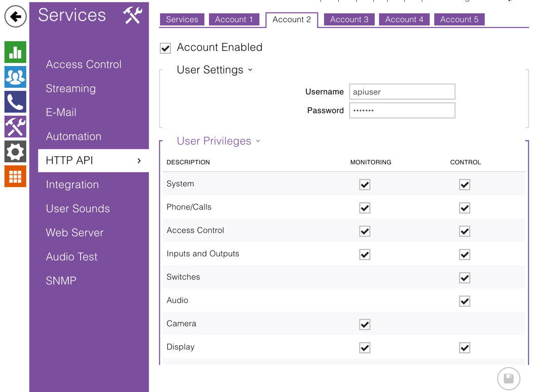Toggle Camera monitoring checkbox
534x392 pixels.
[x=365, y=325]
